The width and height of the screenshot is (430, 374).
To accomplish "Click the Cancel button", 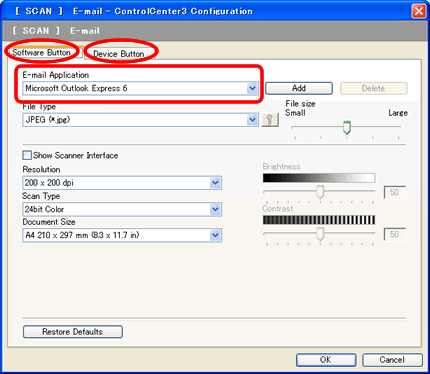I will coord(392,360).
